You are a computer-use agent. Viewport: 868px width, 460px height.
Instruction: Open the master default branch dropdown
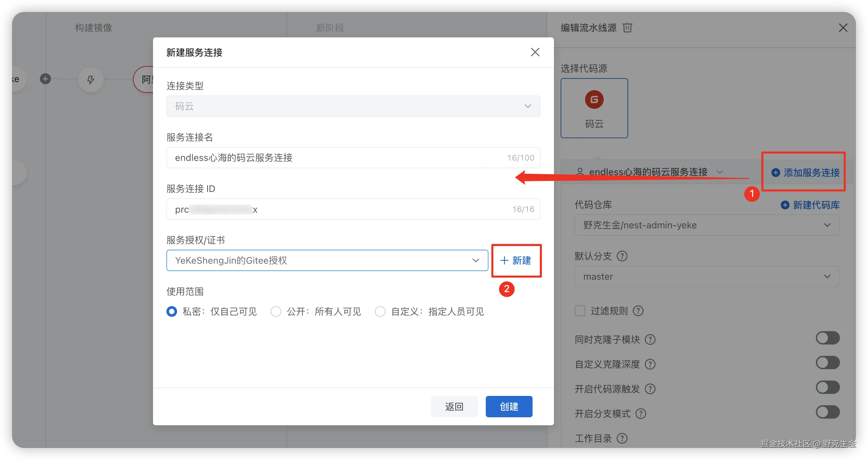[x=707, y=276]
